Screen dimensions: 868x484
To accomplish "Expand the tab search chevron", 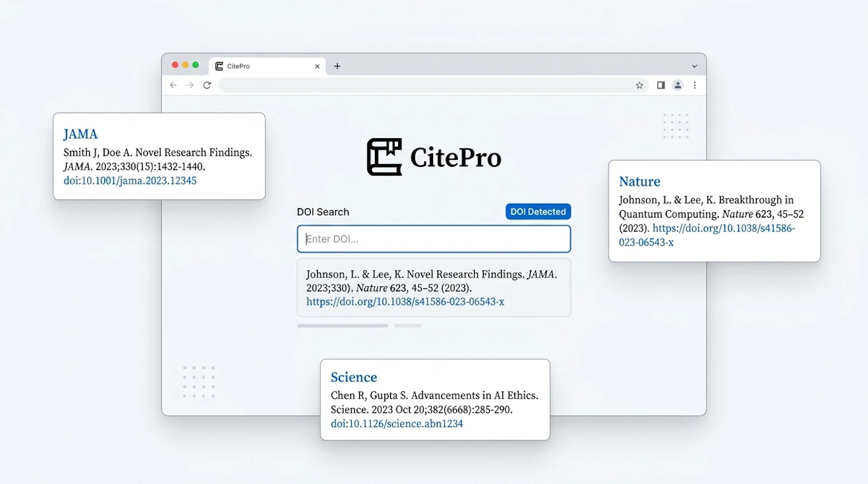I will click(694, 66).
